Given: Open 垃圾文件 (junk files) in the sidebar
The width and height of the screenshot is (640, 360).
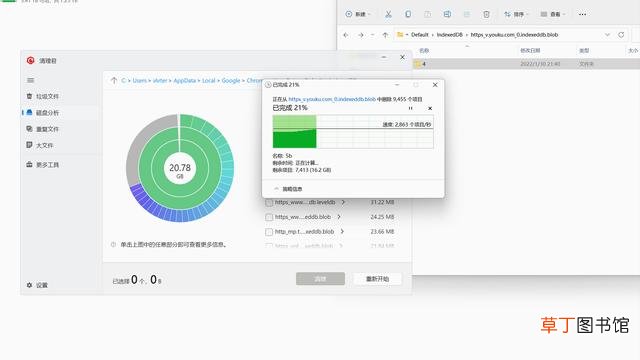Looking at the screenshot, I should tap(43, 96).
